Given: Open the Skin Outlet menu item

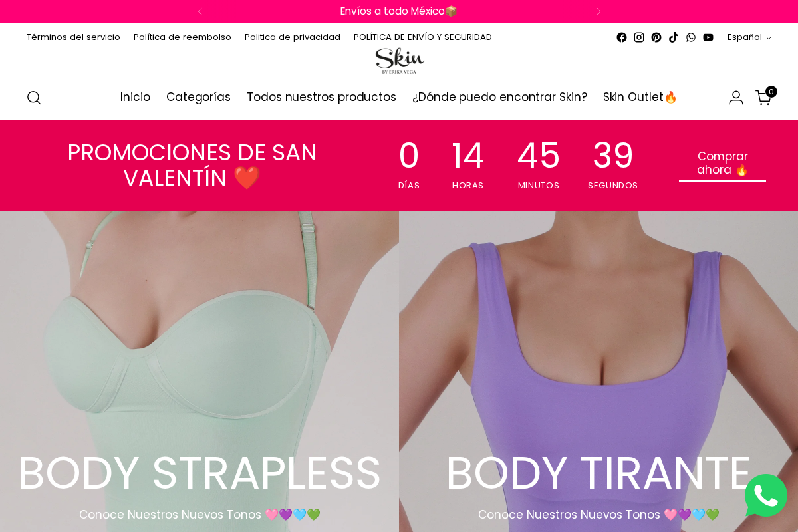Looking at the screenshot, I should 640,97.
